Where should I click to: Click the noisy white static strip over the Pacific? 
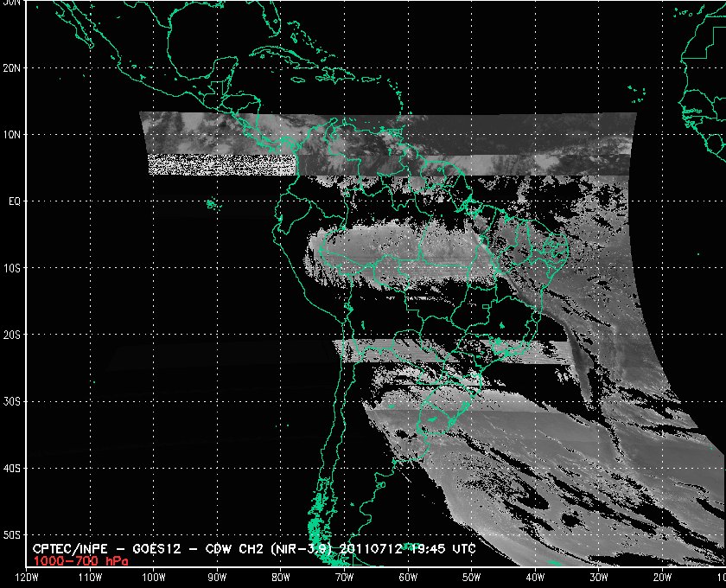221,164
